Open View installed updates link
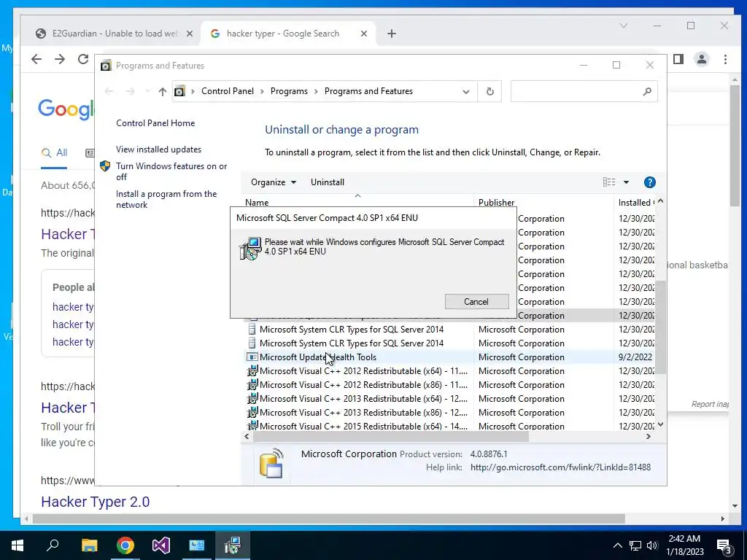This screenshot has width=747, height=560. point(158,149)
